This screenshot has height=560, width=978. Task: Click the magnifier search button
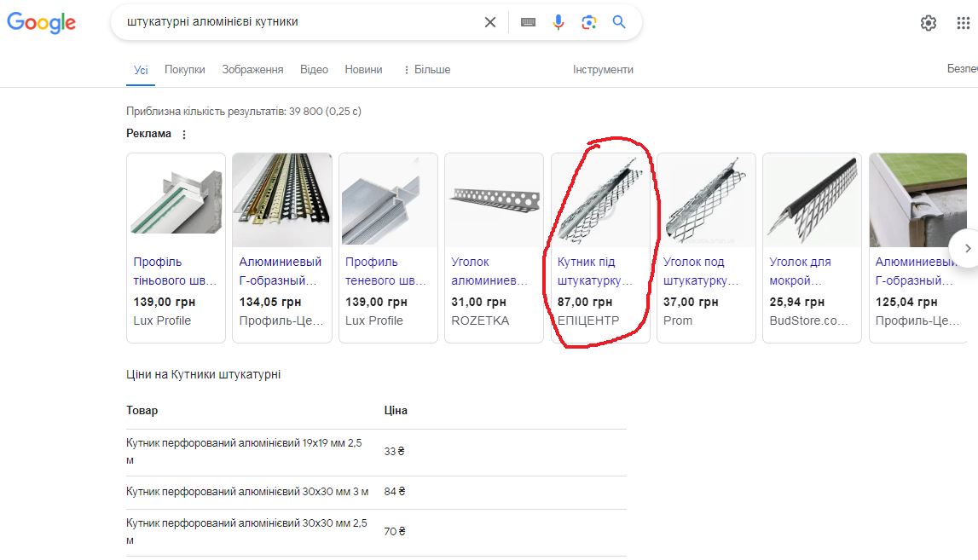click(x=619, y=22)
